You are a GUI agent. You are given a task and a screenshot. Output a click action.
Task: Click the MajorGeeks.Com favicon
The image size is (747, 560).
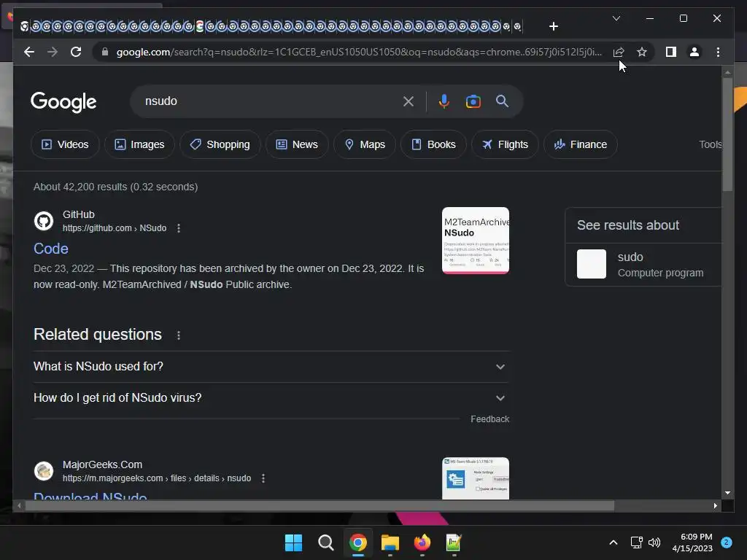tap(44, 471)
